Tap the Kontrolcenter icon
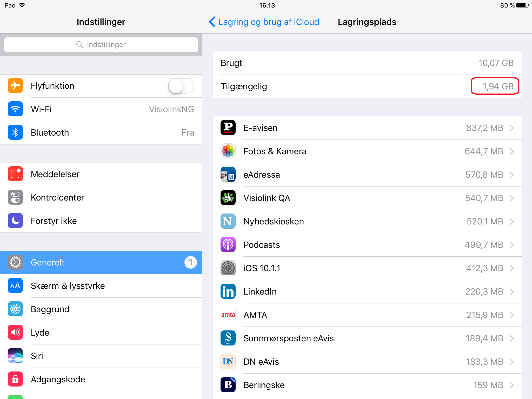This screenshot has width=532, height=399. coord(15,197)
